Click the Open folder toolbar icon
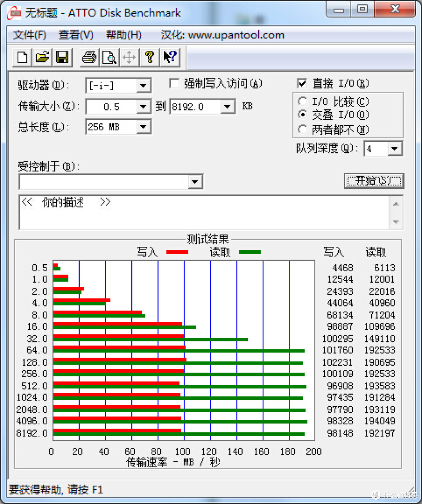 [x=42, y=57]
